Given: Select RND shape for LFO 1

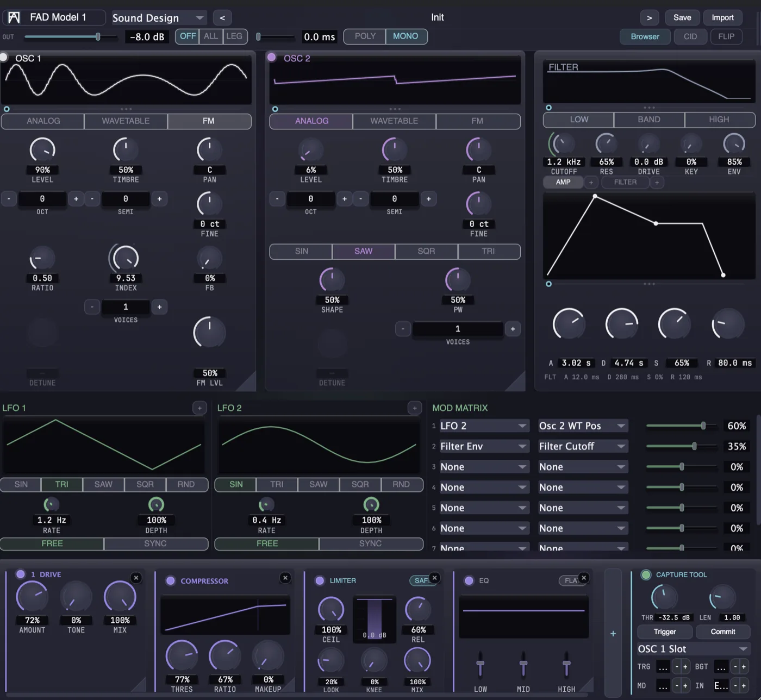Looking at the screenshot, I should click(x=186, y=484).
